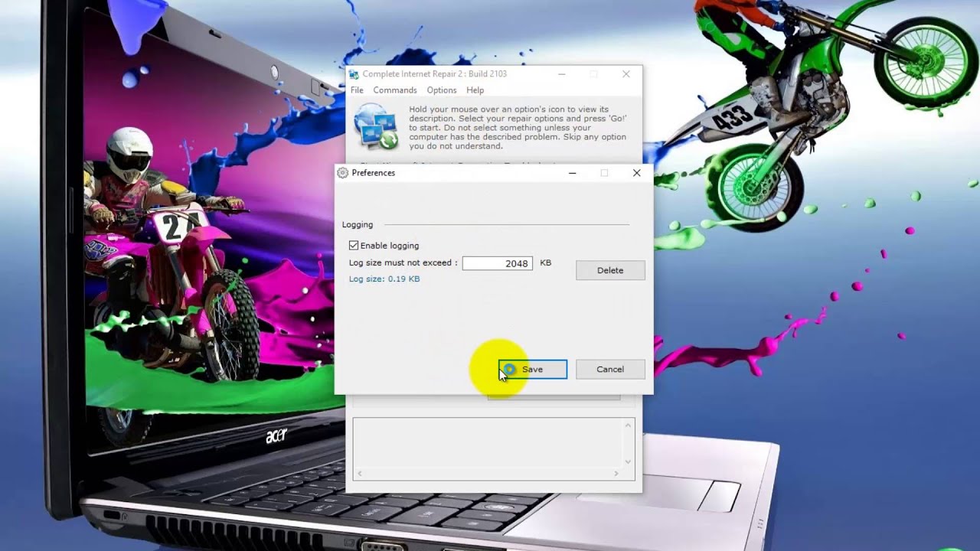Click the horizontal scrollbar right arrow

click(617, 474)
